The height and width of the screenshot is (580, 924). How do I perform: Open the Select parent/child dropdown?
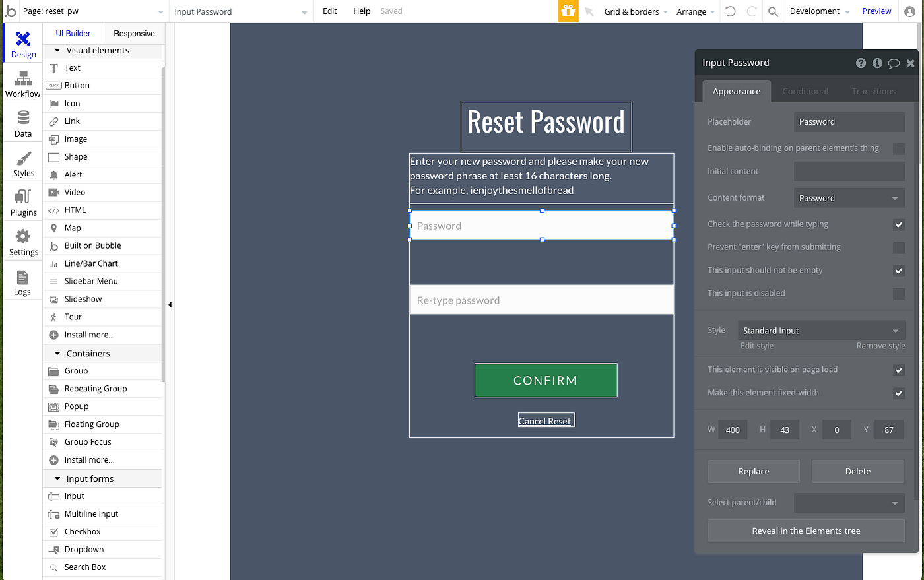[849, 503]
